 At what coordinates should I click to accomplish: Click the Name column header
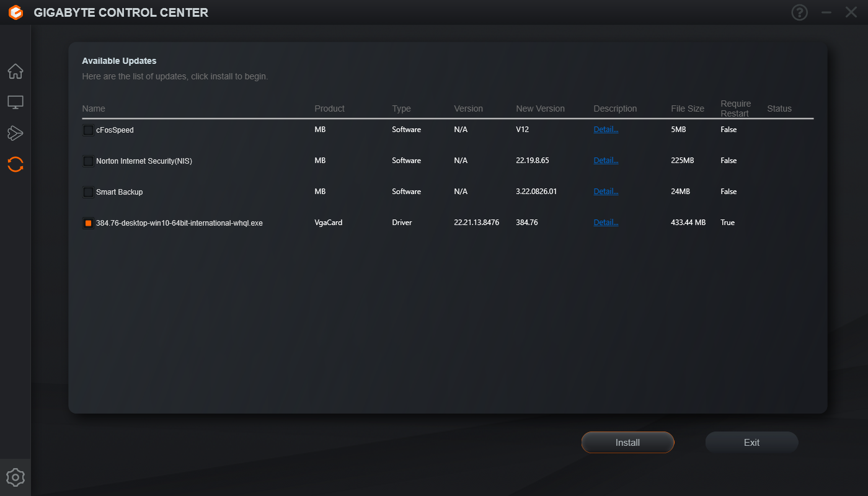coord(94,108)
